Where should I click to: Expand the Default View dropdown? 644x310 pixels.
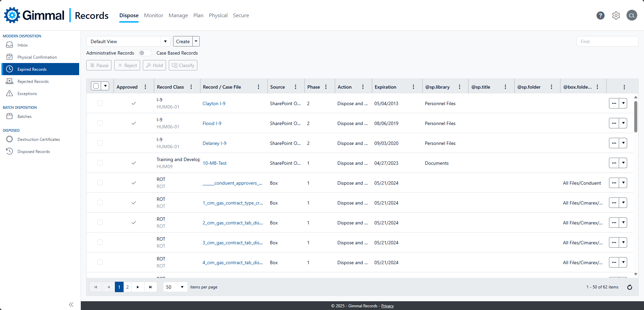click(x=165, y=41)
